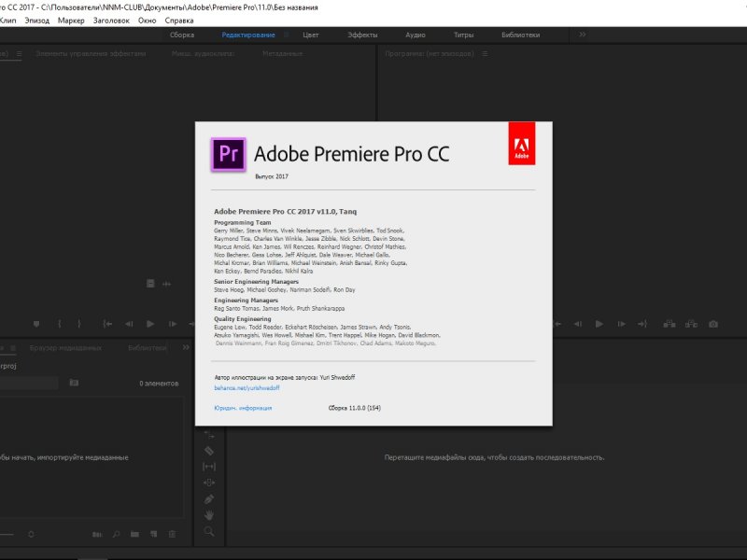Click the red Adobe logo in dialog
This screenshot has width=747, height=560.
click(x=522, y=144)
